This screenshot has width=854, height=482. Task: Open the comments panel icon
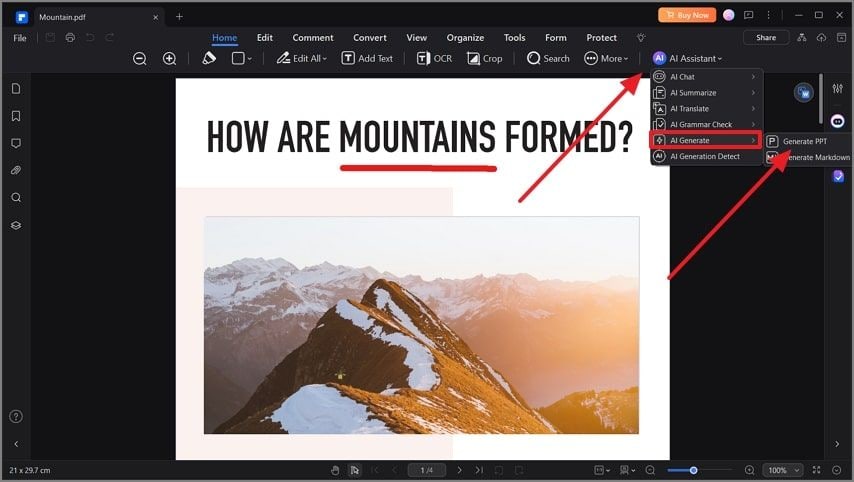(x=16, y=143)
